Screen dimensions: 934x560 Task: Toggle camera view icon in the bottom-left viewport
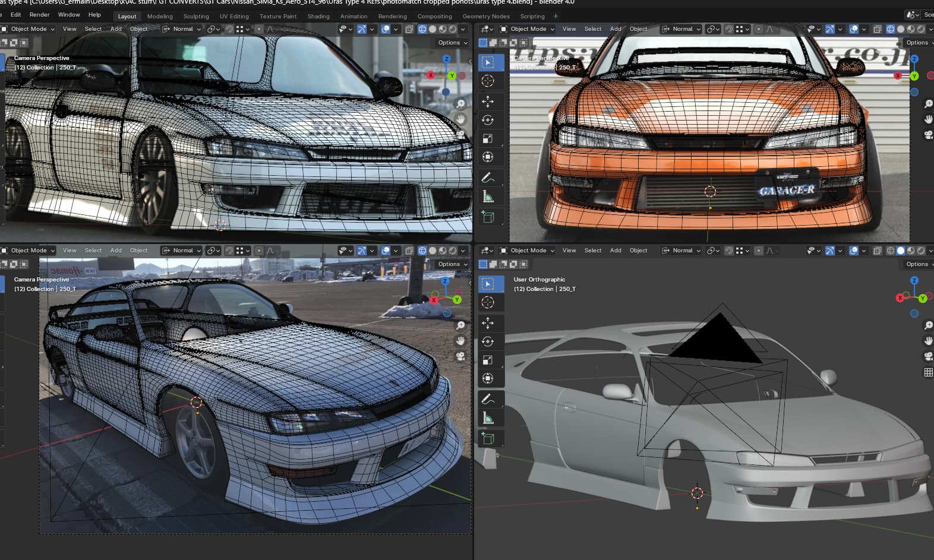[460, 356]
